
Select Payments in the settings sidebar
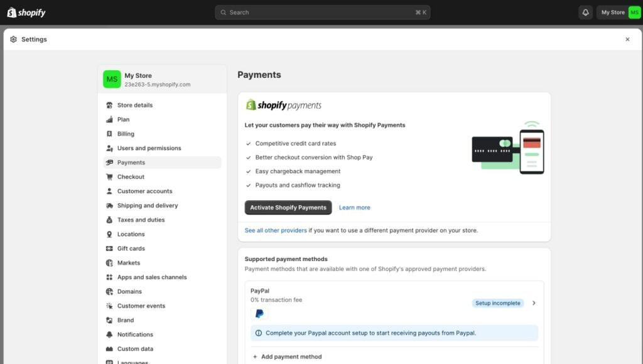(131, 162)
